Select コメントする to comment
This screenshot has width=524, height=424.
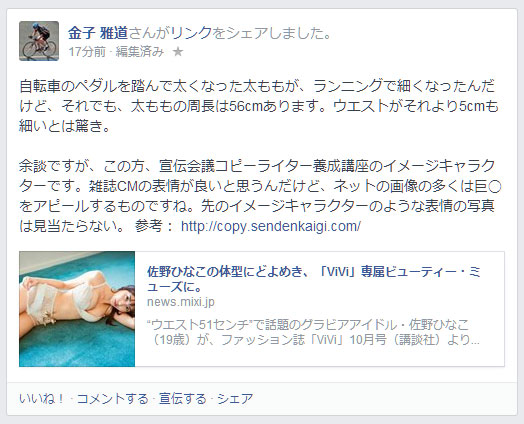coord(113,399)
